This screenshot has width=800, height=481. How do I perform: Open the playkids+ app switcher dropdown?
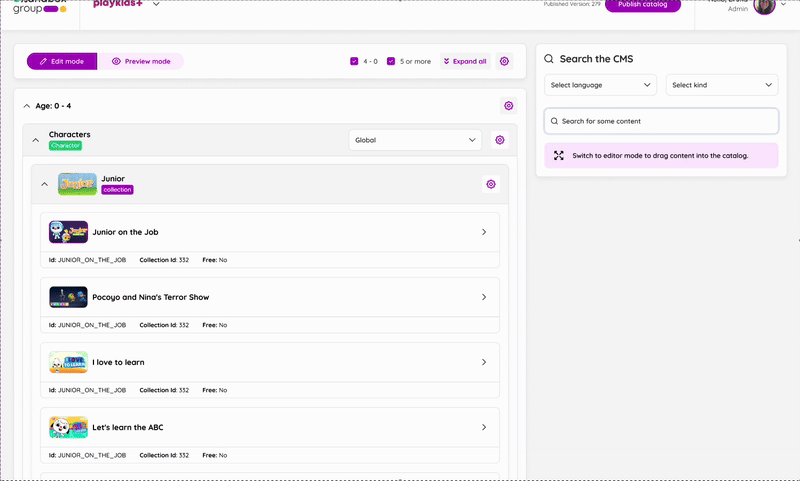(156, 4)
